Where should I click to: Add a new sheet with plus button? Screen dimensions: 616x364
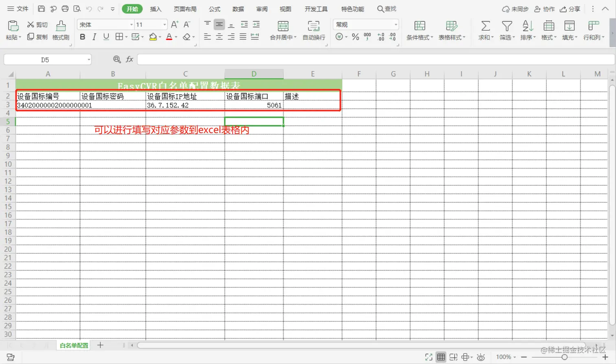click(100, 345)
